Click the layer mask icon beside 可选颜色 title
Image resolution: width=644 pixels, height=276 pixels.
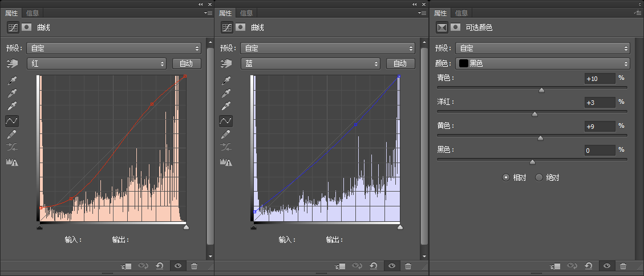pos(455,27)
